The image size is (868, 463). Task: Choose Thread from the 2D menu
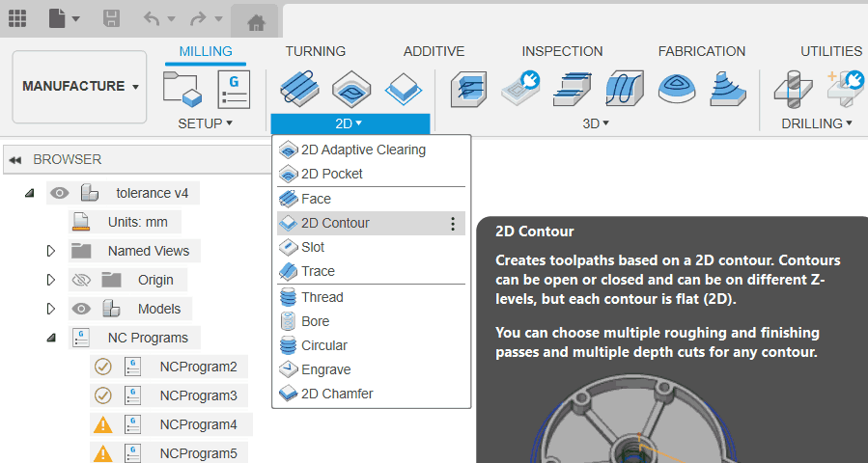[371, 297]
